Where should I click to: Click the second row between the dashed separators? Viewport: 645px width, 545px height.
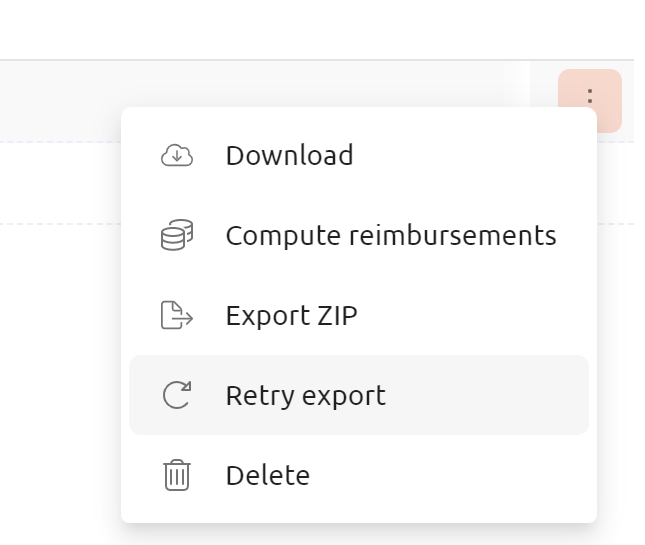click(x=60, y=183)
